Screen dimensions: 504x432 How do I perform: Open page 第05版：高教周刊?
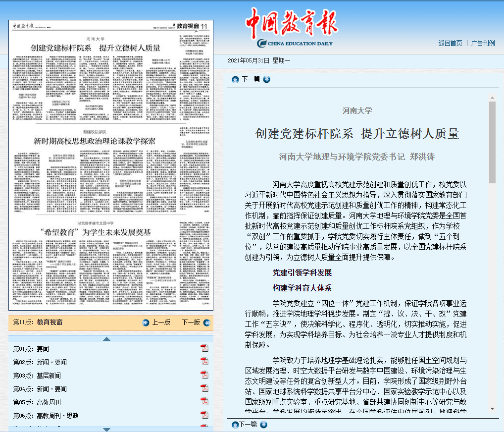click(x=37, y=402)
